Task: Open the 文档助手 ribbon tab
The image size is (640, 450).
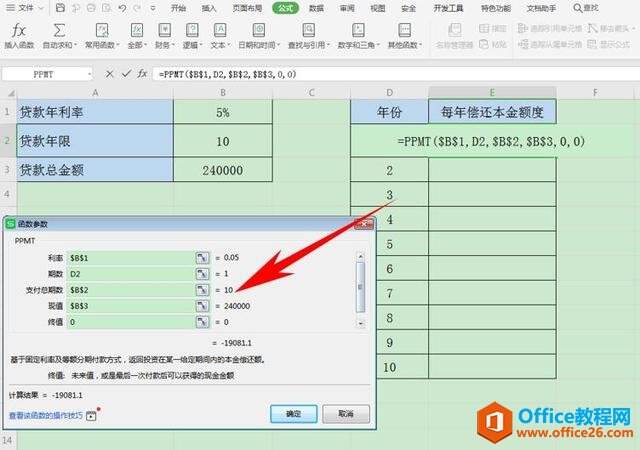Action: click(x=541, y=8)
